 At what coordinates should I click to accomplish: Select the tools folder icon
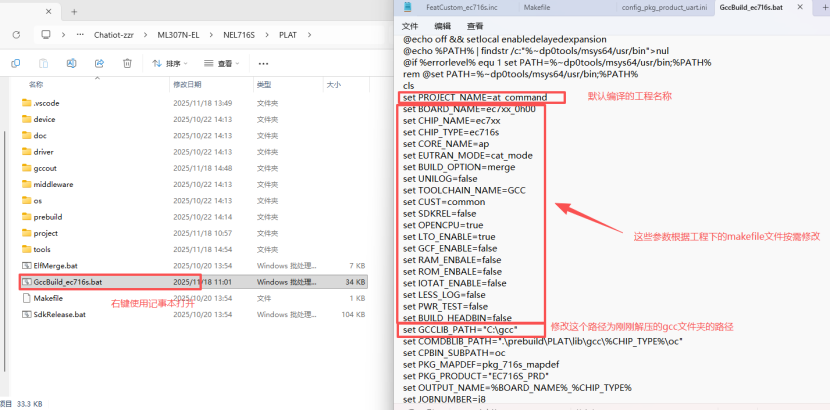27,249
